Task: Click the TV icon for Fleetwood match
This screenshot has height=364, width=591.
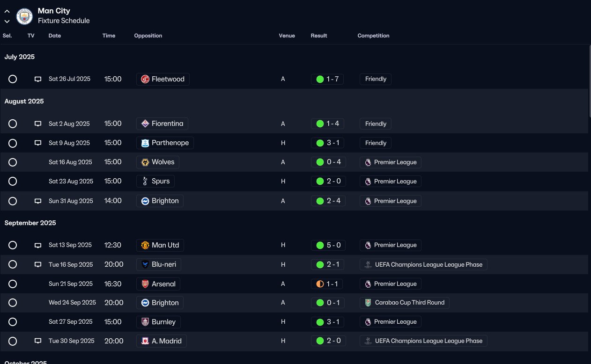Action: [38, 79]
